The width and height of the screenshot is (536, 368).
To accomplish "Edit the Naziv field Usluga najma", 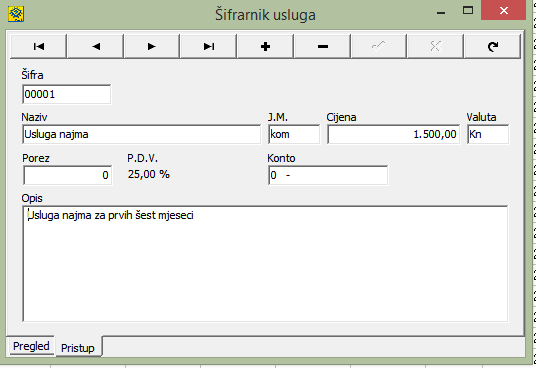I will pyautogui.click(x=142, y=134).
